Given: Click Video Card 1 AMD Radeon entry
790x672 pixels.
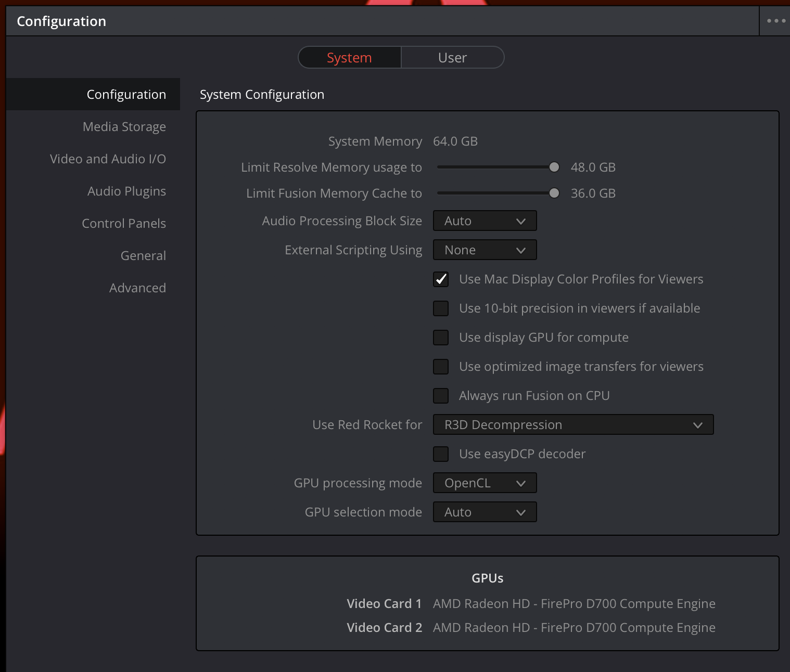Looking at the screenshot, I should pyautogui.click(x=574, y=604).
